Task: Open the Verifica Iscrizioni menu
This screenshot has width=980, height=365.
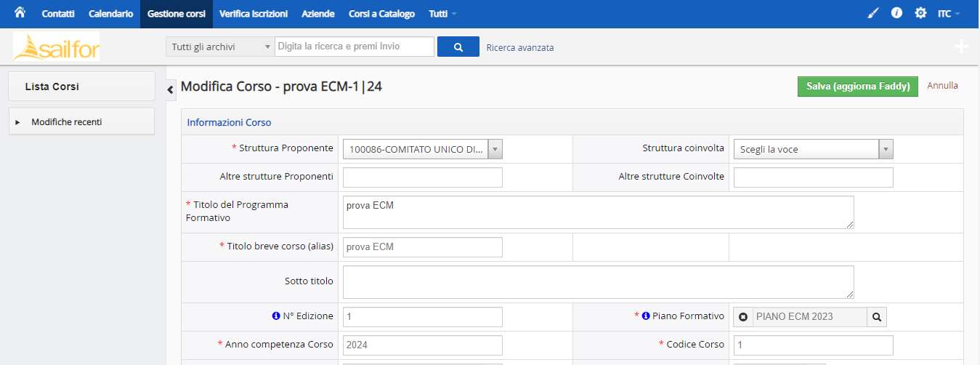Action: (253, 14)
